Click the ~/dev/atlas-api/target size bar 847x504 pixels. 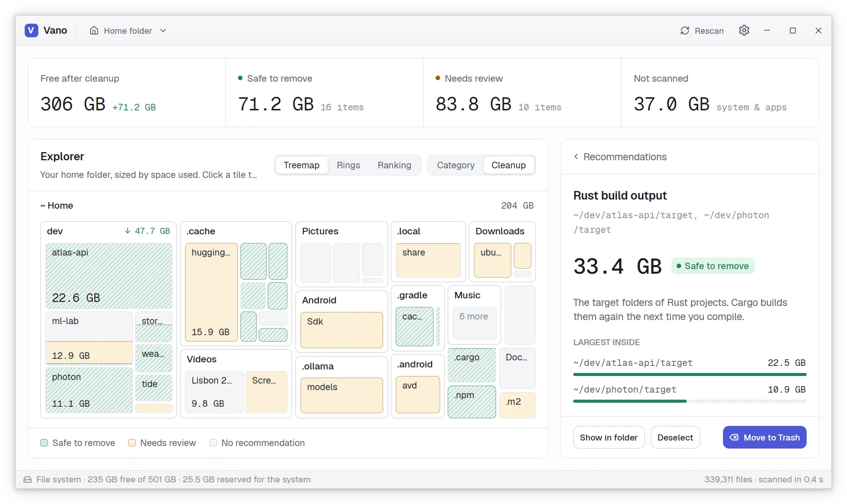pos(690,374)
